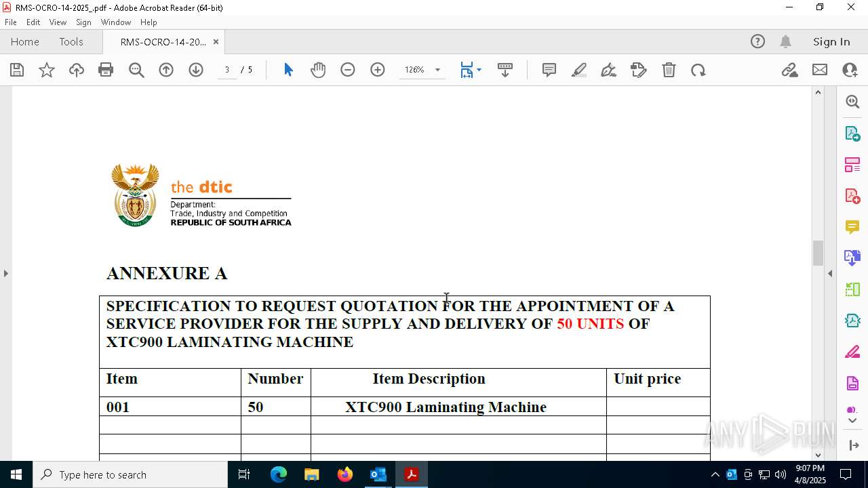Select the highlight text pen tool
Screen dimensions: 868x488
tap(579, 70)
